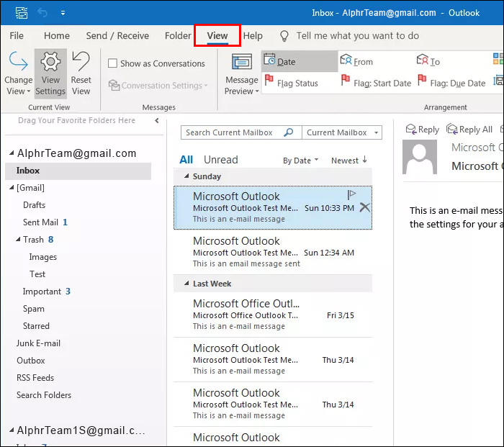Open the File tab
The image size is (504, 447).
[17, 36]
